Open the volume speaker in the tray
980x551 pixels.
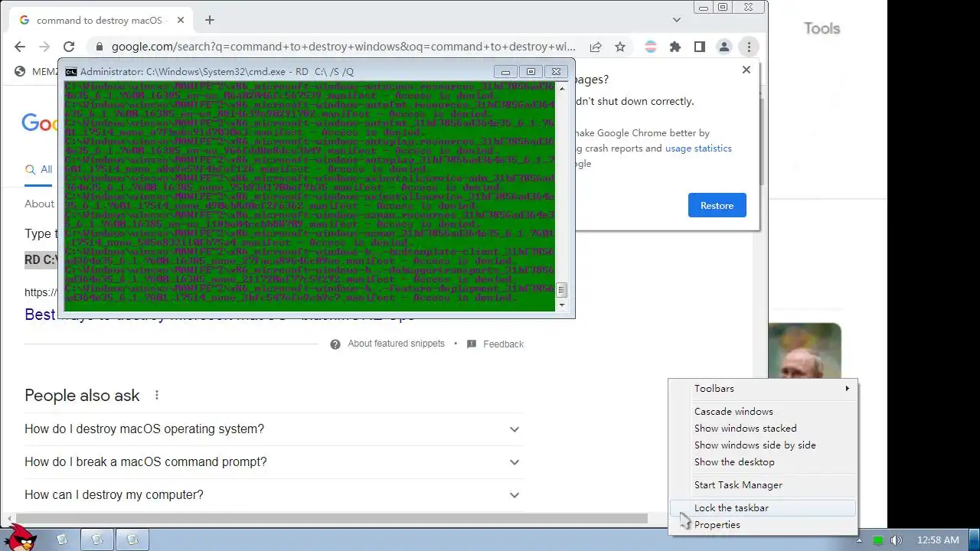(897, 540)
